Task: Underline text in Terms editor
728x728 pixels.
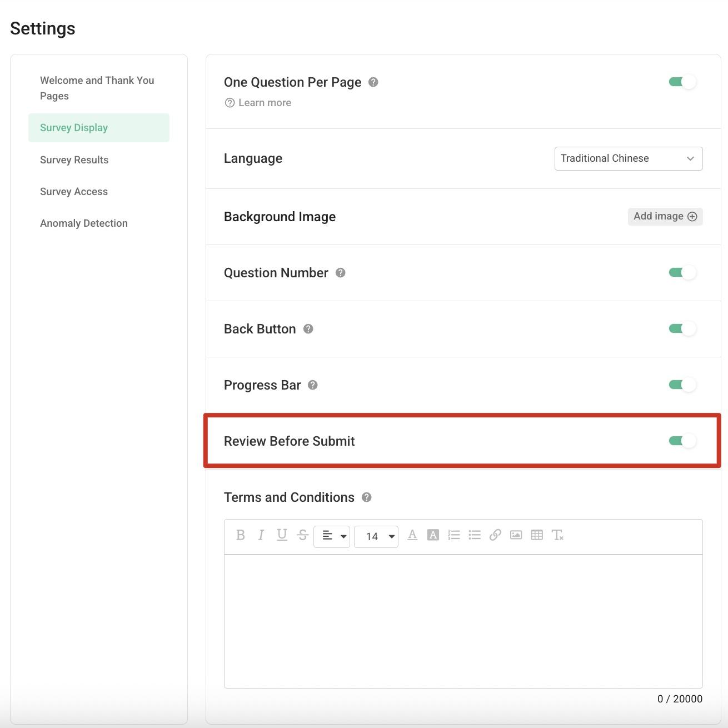Action: tap(282, 535)
